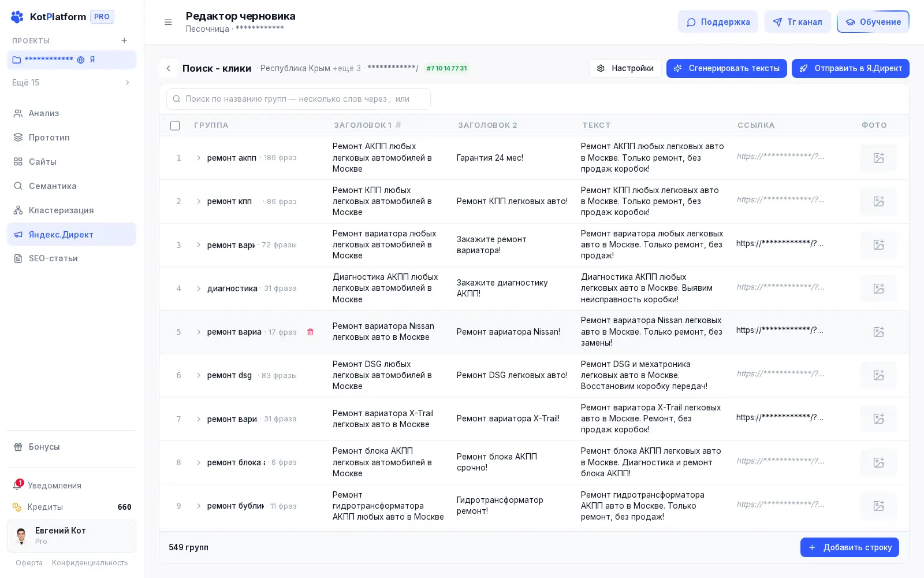The height and width of the screenshot is (578, 924).
Task: Click the globe icon on the project
Action: click(81, 60)
